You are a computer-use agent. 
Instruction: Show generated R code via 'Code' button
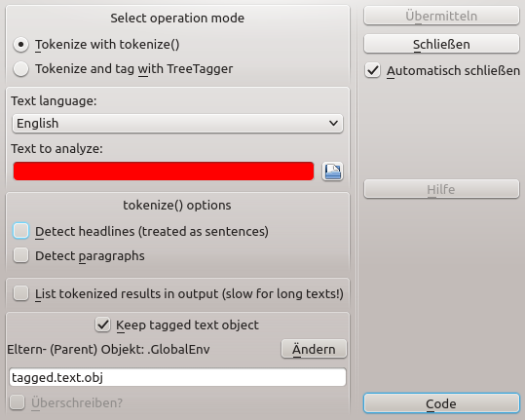click(441, 403)
